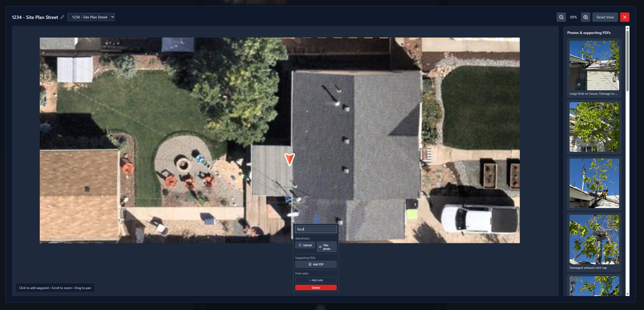
Task: Click the scroll-down arrow of the photos panel
Action: [x=627, y=294]
